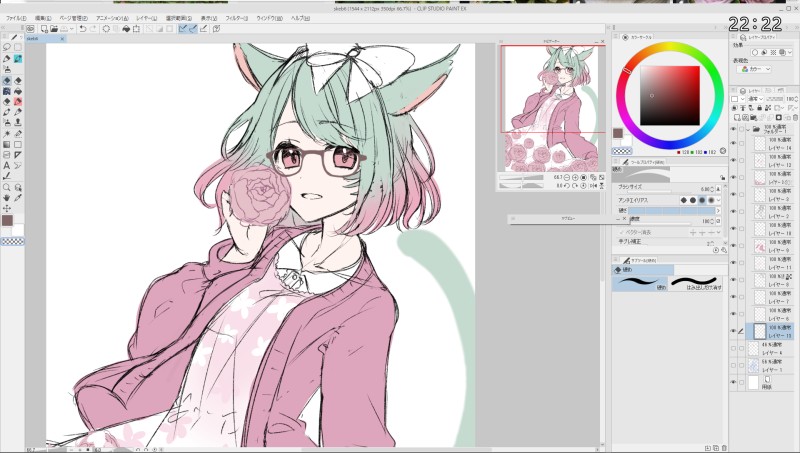Select the transparent color swatch below the color wheel
Screen dimensions: 800x453
[622, 151]
